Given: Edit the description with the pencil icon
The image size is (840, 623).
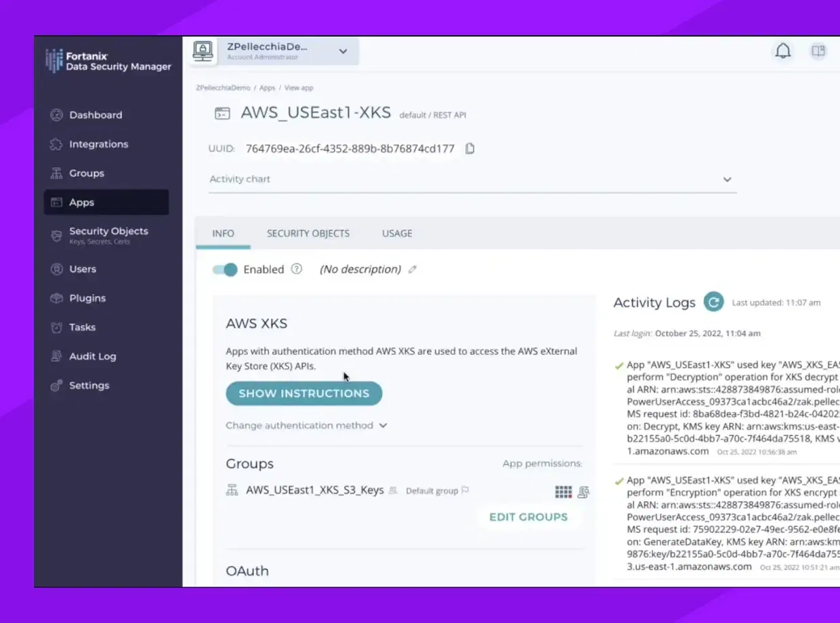Looking at the screenshot, I should [413, 270].
